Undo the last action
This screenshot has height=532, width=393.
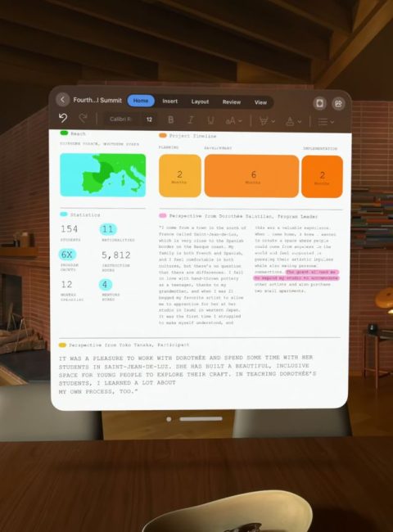(x=63, y=118)
